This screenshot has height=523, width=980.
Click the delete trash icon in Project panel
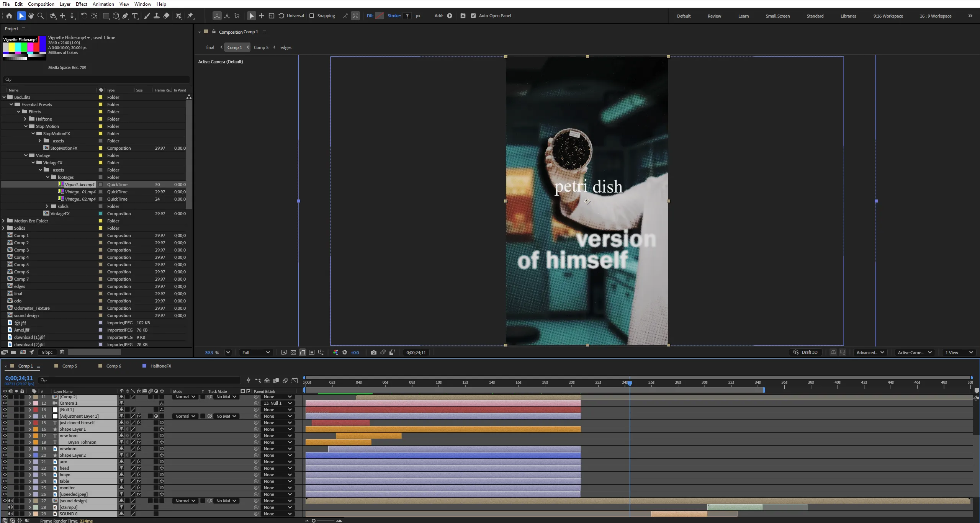tap(62, 352)
